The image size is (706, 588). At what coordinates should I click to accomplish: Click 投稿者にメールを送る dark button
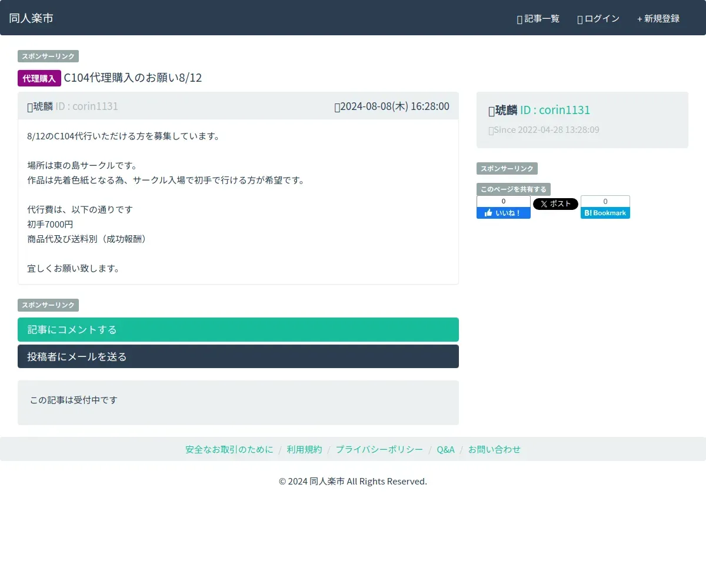point(238,356)
